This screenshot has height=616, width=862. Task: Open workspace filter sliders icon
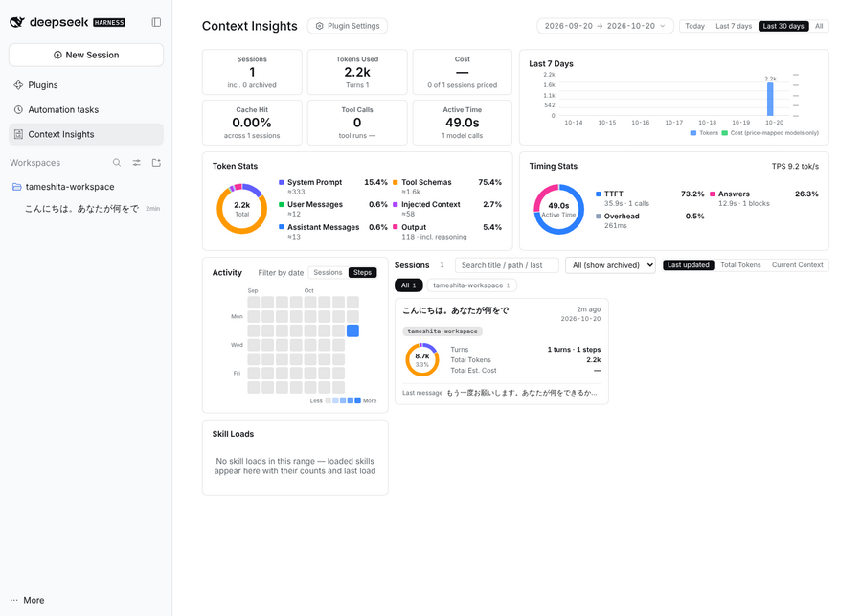point(136,163)
